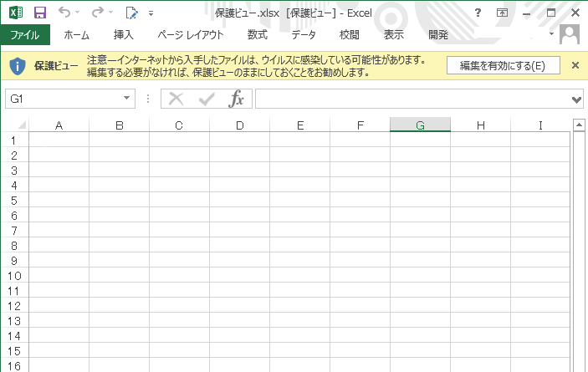Expand the Customize Quick Access Toolbar arrow
Image resolution: width=588 pixels, height=372 pixels.
151,13
